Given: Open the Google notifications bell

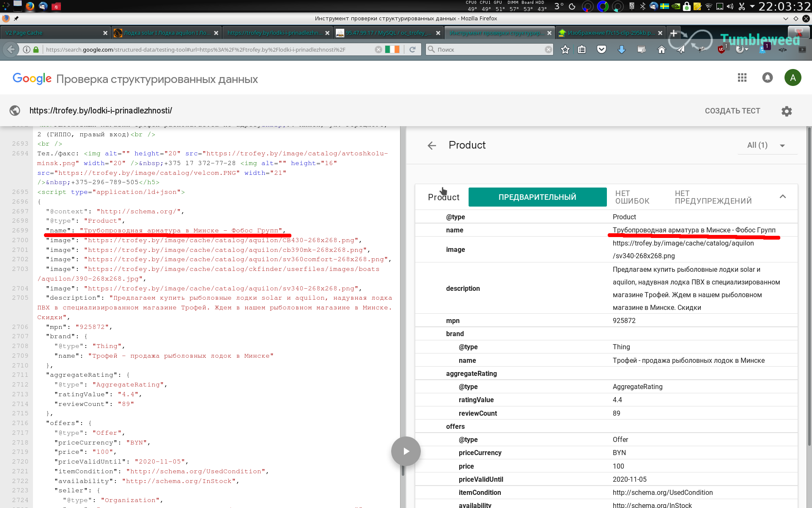Looking at the screenshot, I should [x=767, y=77].
